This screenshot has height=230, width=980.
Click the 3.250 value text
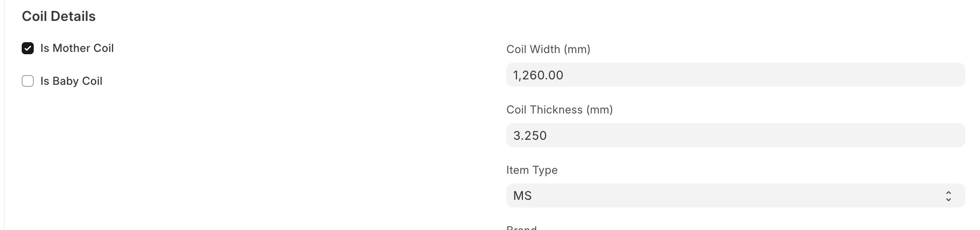[x=530, y=136]
